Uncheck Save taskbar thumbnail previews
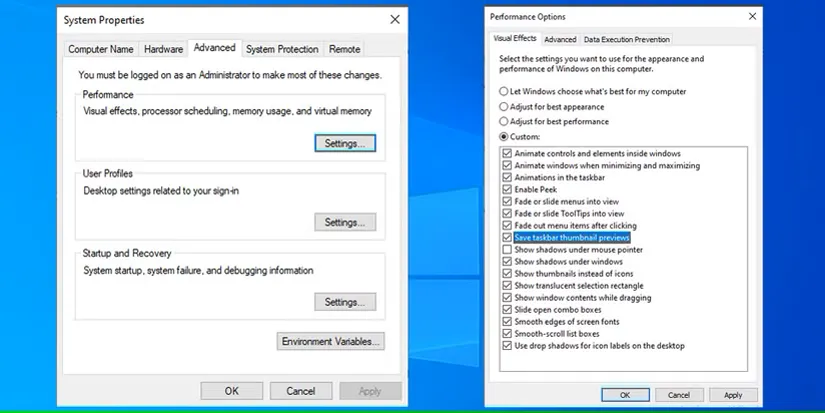 (x=507, y=238)
